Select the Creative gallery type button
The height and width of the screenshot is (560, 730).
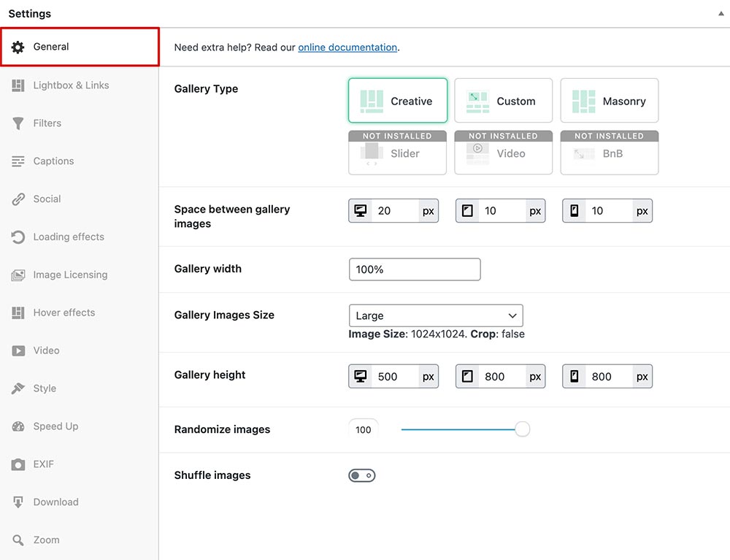[398, 101]
